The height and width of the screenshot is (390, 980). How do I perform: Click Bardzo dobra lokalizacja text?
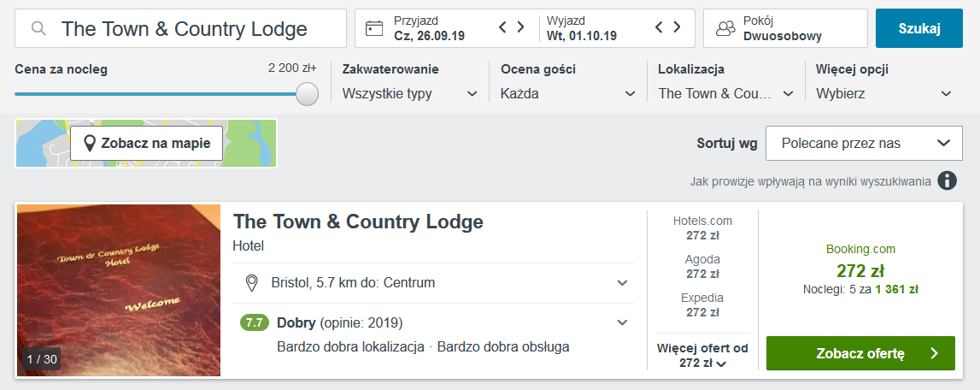click(350, 346)
